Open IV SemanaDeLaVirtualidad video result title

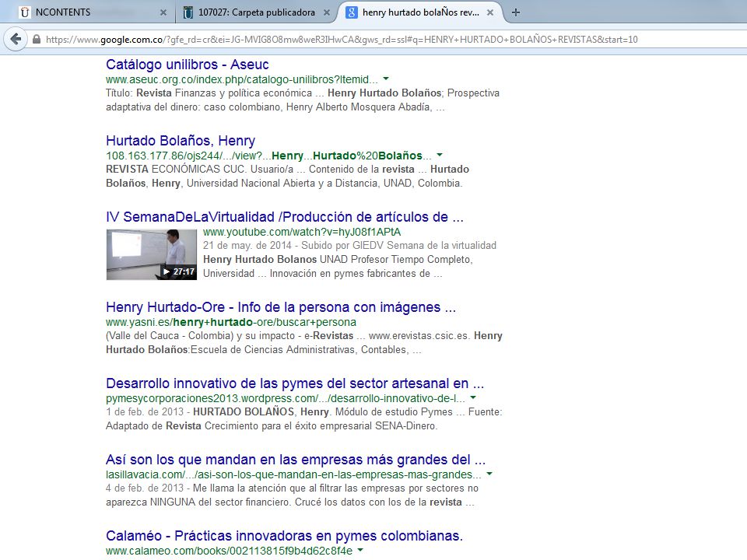(285, 217)
